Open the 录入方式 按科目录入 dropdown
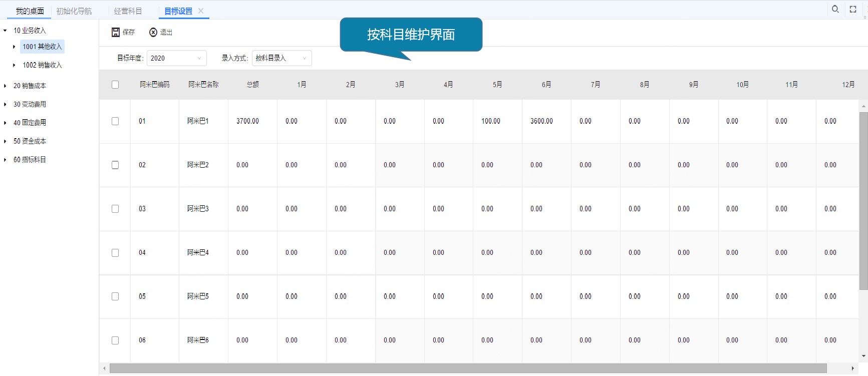Screen dimensions: 868x376 click(x=281, y=58)
